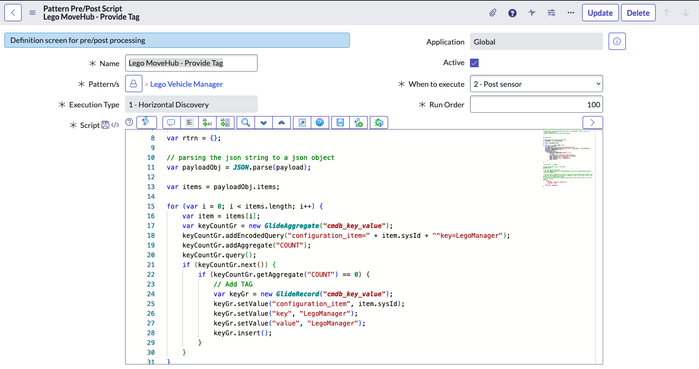This screenshot has height=369, width=699.
Task: Toggle the Active checkbox
Action: (x=474, y=63)
